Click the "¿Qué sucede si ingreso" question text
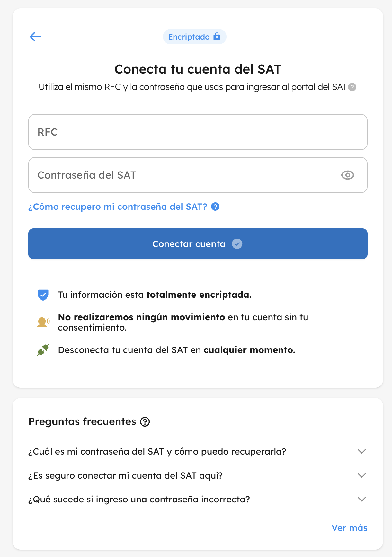This screenshot has width=392, height=557. coord(139,499)
